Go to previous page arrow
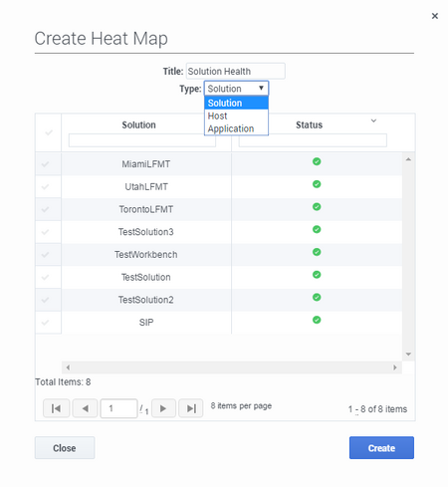The image size is (448, 487). pyautogui.click(x=85, y=408)
